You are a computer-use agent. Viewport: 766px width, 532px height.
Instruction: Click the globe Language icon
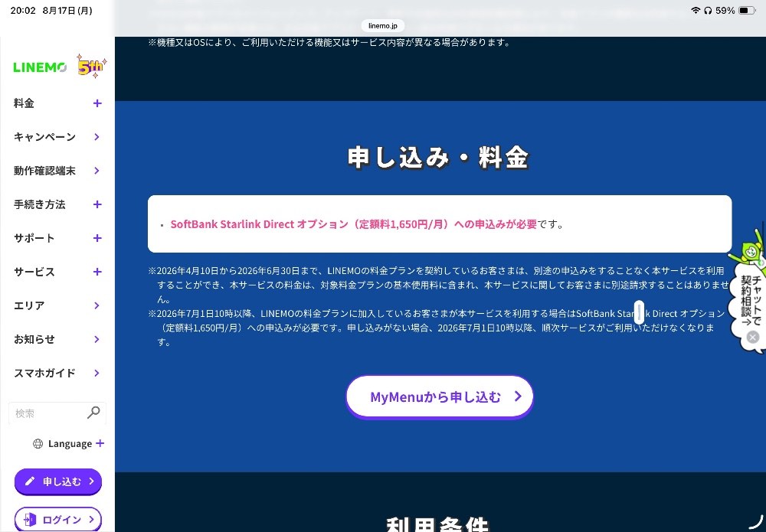point(38,444)
